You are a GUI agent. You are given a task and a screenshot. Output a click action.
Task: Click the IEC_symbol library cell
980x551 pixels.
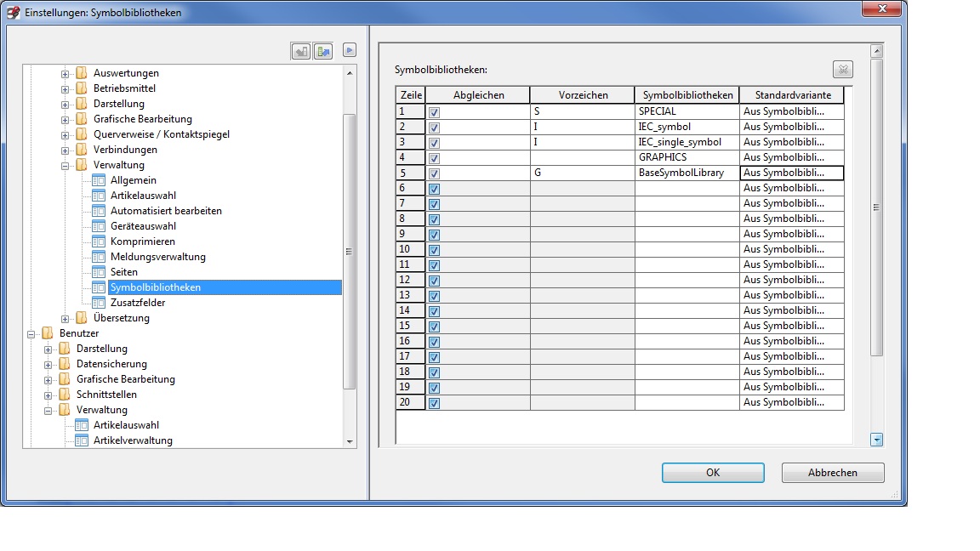click(687, 127)
